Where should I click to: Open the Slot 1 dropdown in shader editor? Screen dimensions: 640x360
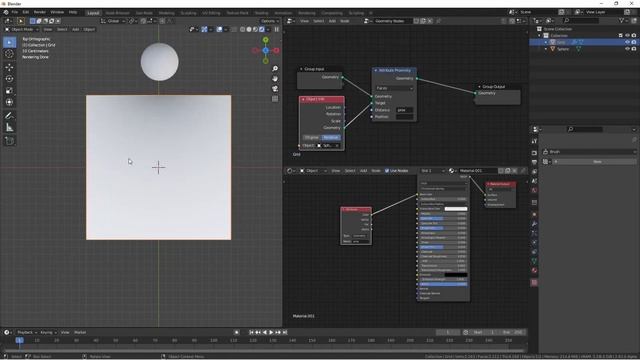click(x=433, y=171)
